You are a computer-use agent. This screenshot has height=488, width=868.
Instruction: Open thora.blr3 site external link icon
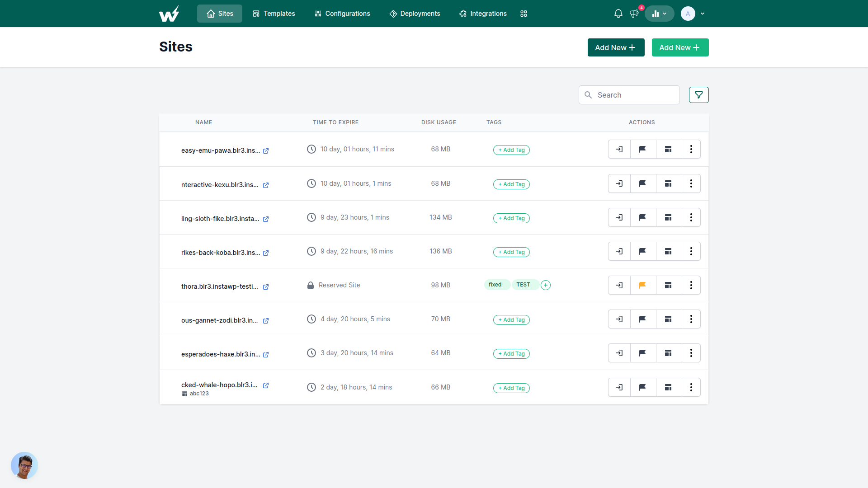pos(266,287)
